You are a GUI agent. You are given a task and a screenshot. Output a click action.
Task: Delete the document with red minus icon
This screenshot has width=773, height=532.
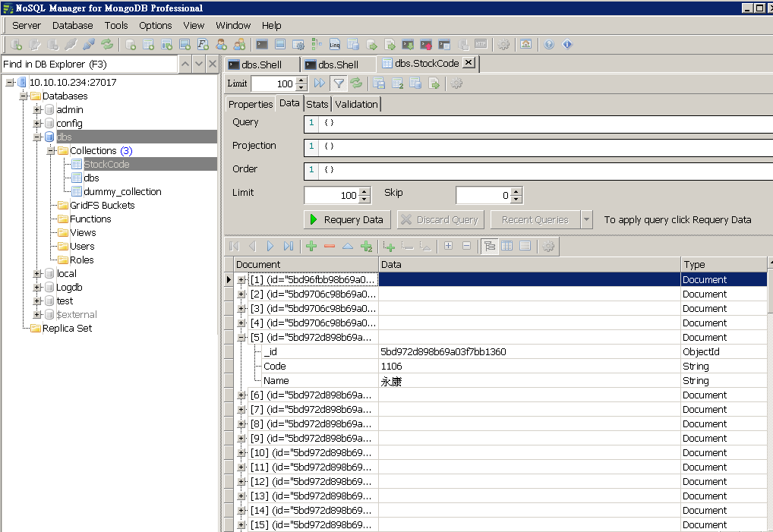(x=330, y=247)
